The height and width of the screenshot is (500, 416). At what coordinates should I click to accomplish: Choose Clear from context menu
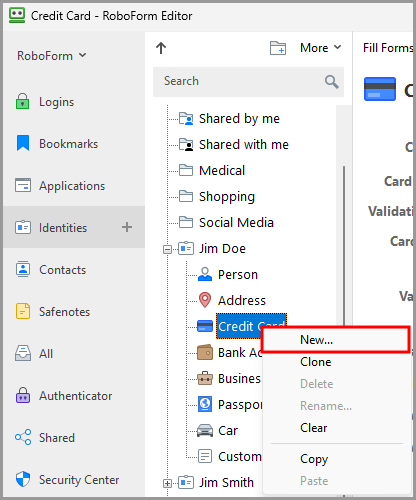click(336, 428)
